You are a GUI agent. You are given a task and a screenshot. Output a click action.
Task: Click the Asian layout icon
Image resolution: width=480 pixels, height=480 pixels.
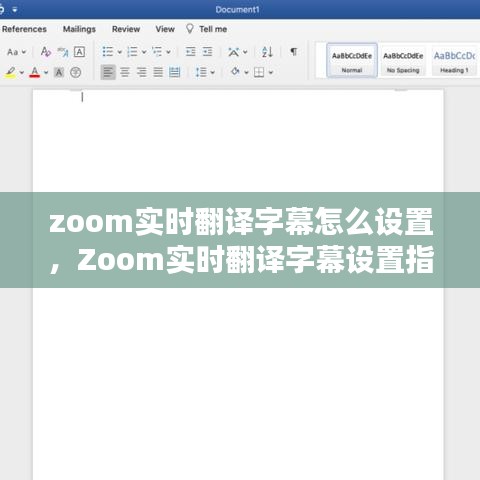point(233,52)
